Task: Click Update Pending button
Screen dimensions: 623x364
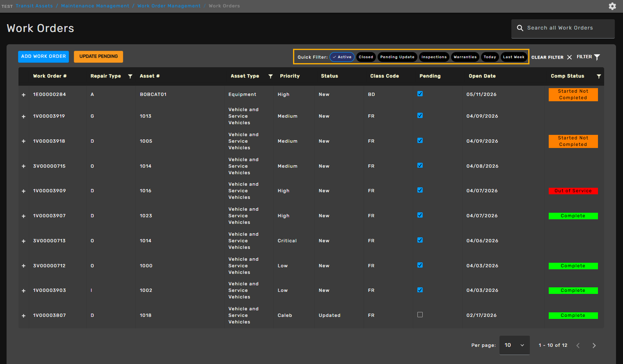Action: click(x=98, y=57)
